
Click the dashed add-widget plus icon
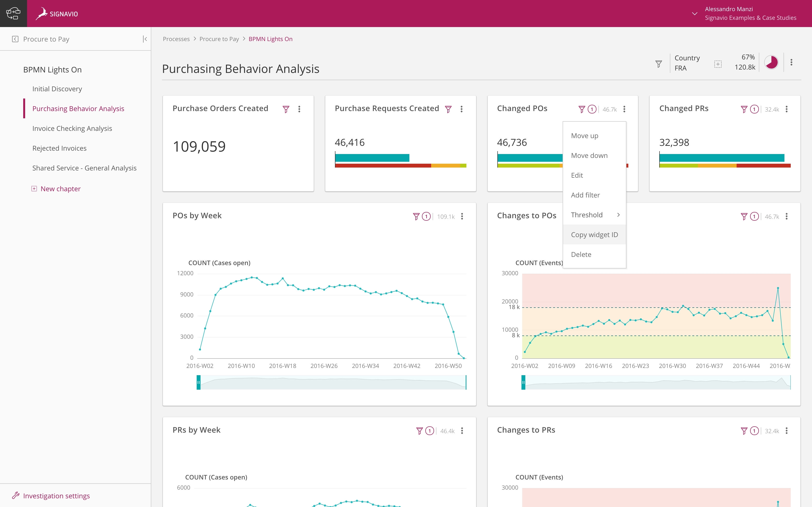pos(718,63)
